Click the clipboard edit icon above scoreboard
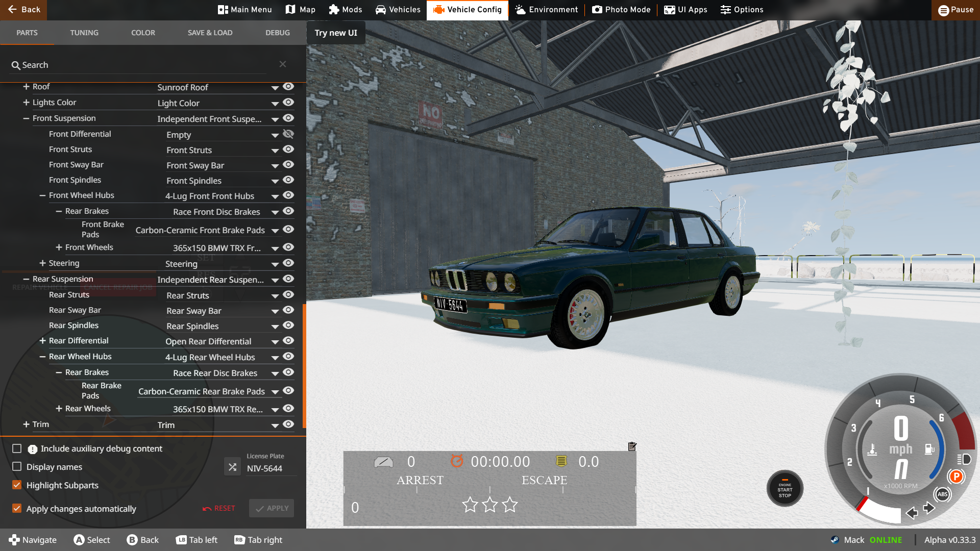This screenshot has height=551, width=980. click(632, 446)
